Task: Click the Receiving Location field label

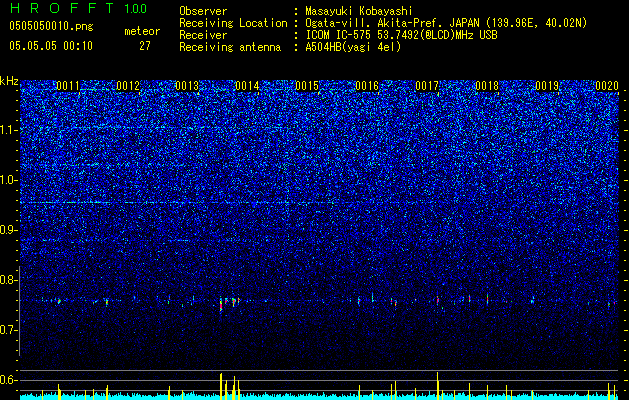Action: click(233, 23)
